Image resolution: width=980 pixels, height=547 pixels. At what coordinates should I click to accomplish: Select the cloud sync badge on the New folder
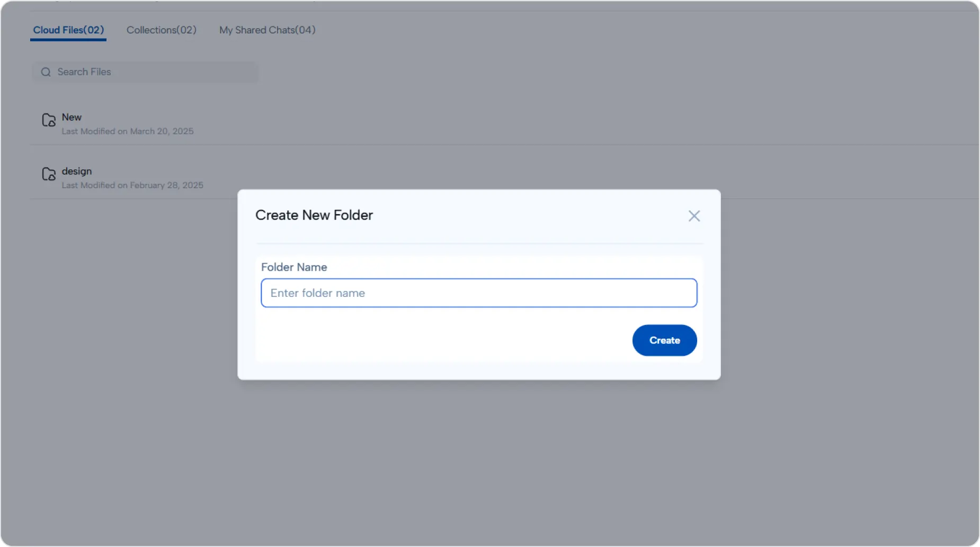[51, 123]
